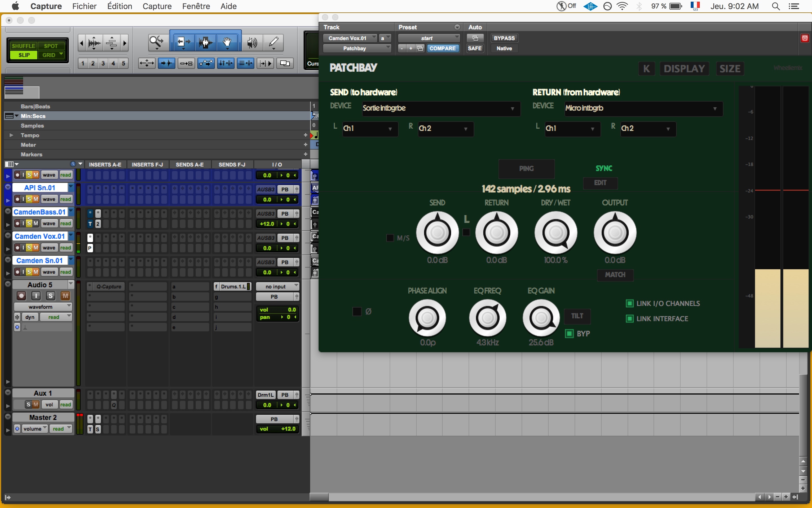The image size is (812, 508).
Task: Click the SEND gain knob
Action: pos(437,233)
